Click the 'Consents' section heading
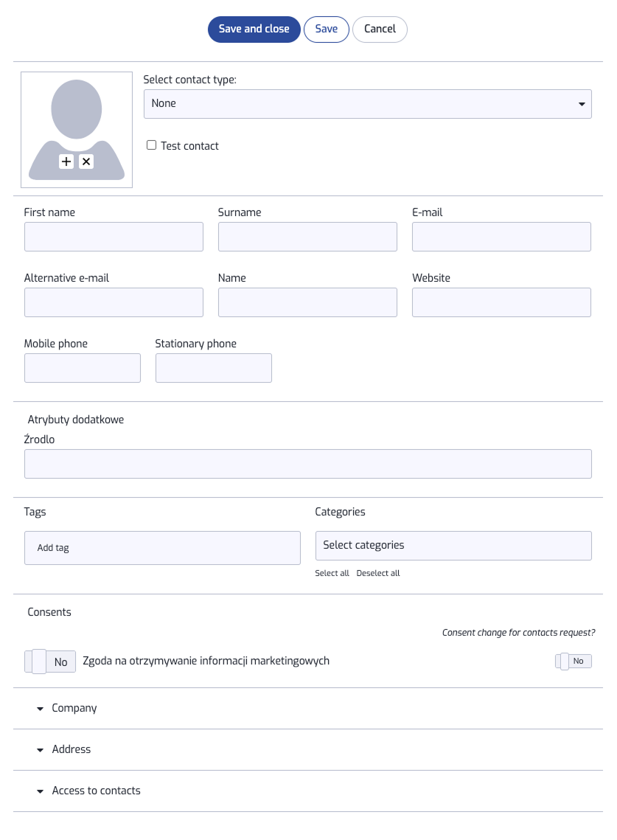Image resolution: width=617 pixels, height=840 pixels. [49, 612]
